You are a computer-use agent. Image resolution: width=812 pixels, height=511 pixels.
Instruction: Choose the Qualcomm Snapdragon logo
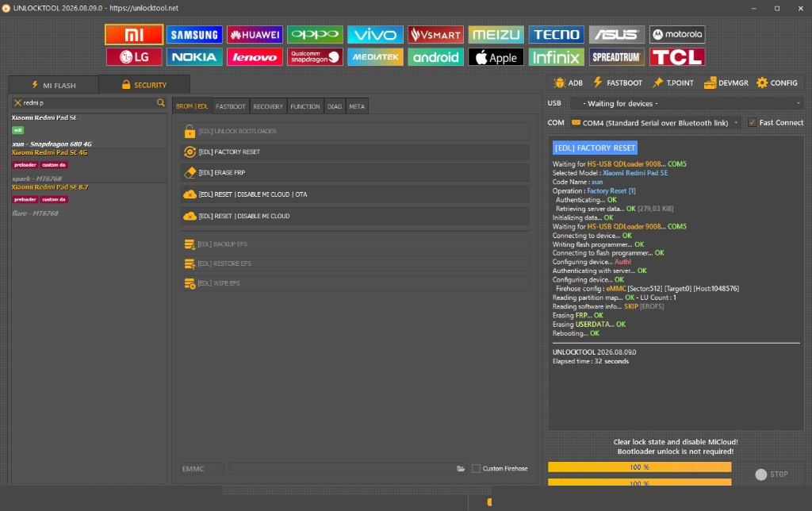(x=315, y=57)
